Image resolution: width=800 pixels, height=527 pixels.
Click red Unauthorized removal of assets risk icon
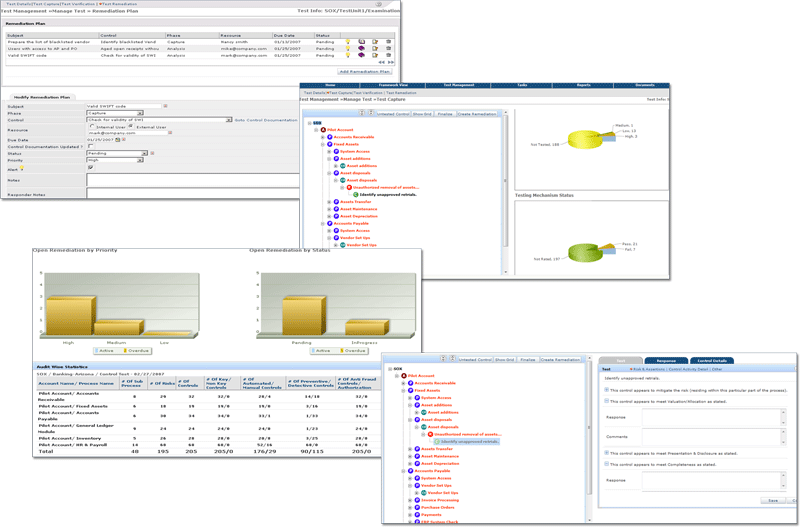coord(349,186)
